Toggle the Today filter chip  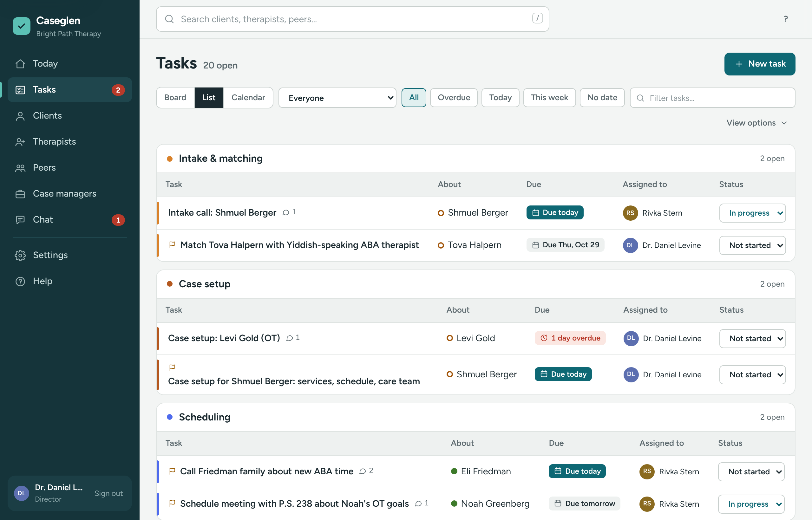pos(500,98)
